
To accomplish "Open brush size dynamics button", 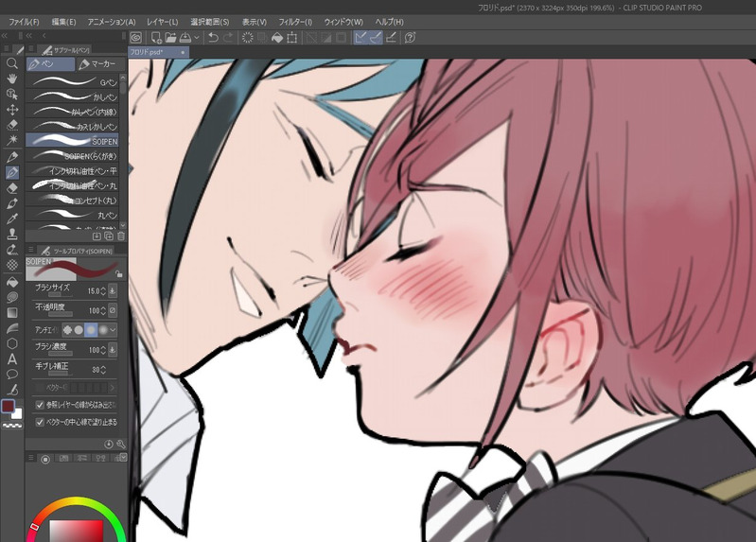I will point(113,290).
